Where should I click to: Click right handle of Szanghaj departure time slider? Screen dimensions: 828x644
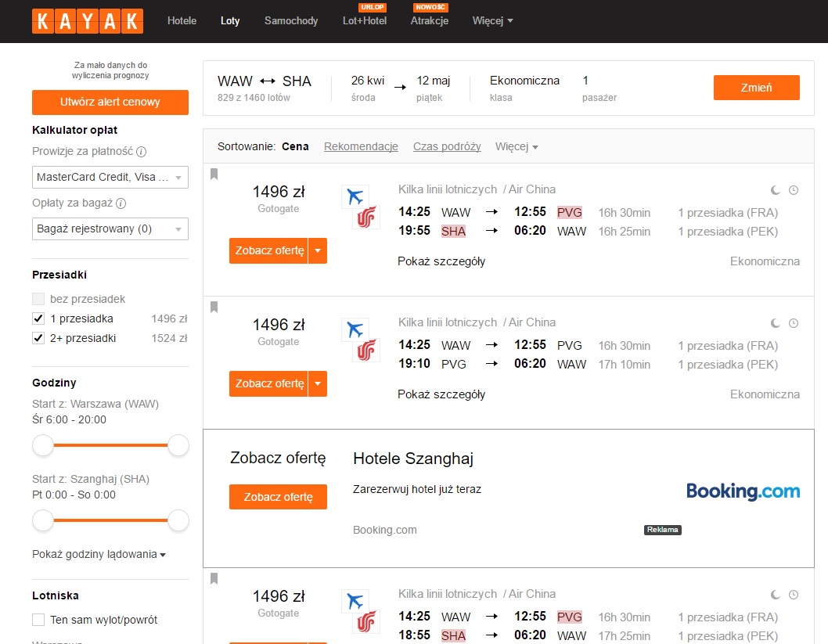[x=178, y=520]
